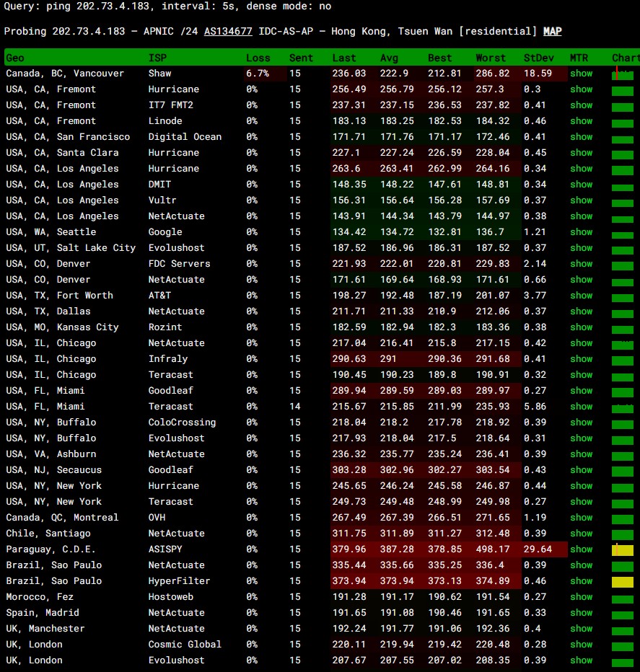Show MTR for Santiago NetActuate row
The image size is (640, 672).
point(582,533)
